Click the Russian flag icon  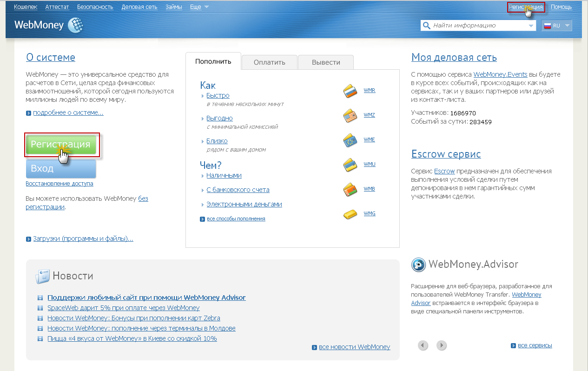coord(548,26)
